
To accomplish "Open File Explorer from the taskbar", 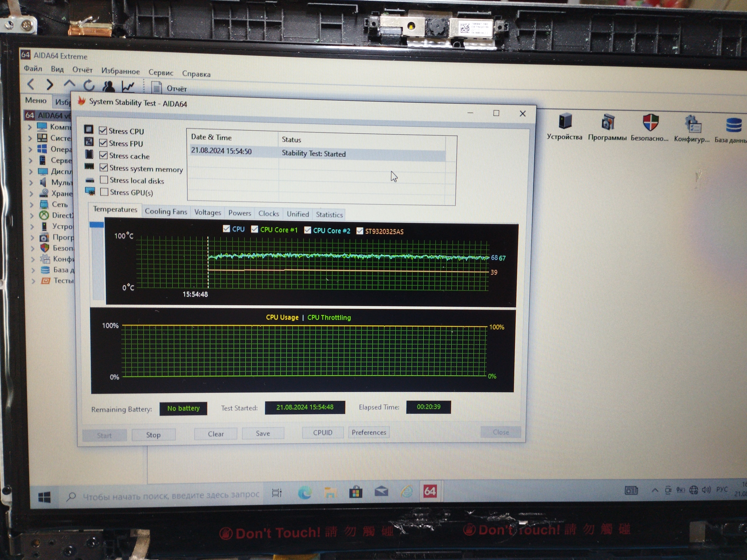I will pos(330,492).
